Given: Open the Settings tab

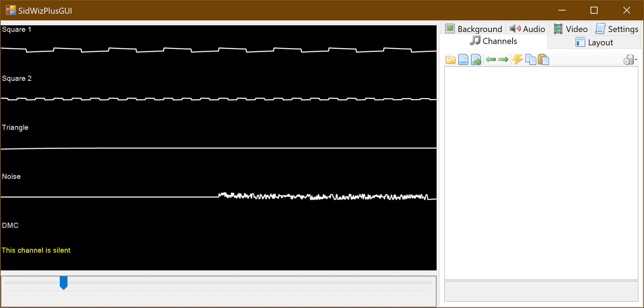Looking at the screenshot, I should (x=617, y=29).
